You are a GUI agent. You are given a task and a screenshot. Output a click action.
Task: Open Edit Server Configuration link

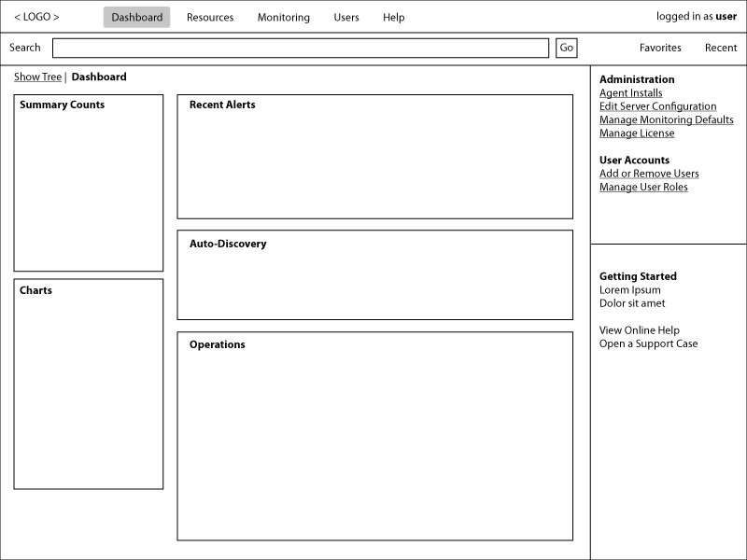(x=658, y=106)
